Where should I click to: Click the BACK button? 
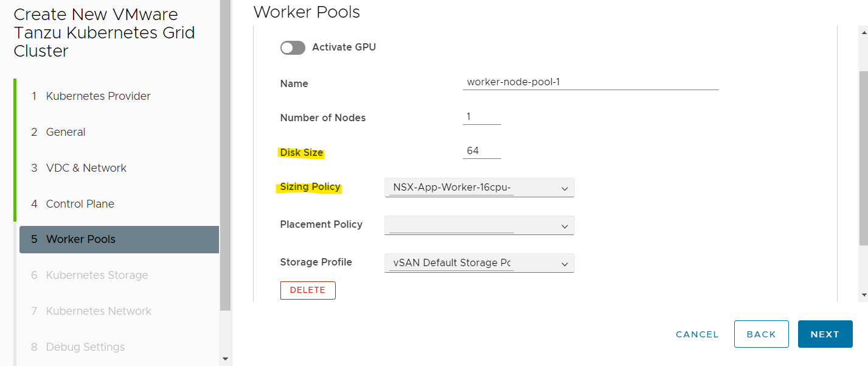pos(762,334)
